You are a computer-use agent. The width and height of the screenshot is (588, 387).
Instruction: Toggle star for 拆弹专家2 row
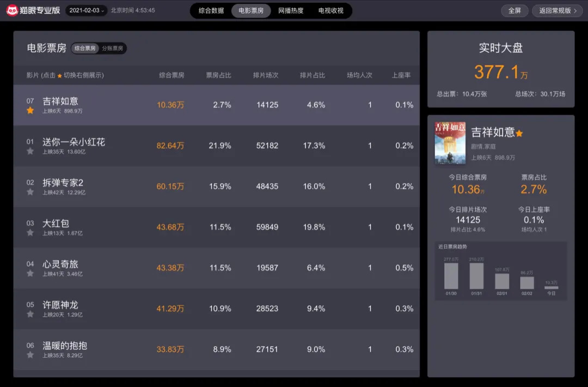click(30, 192)
